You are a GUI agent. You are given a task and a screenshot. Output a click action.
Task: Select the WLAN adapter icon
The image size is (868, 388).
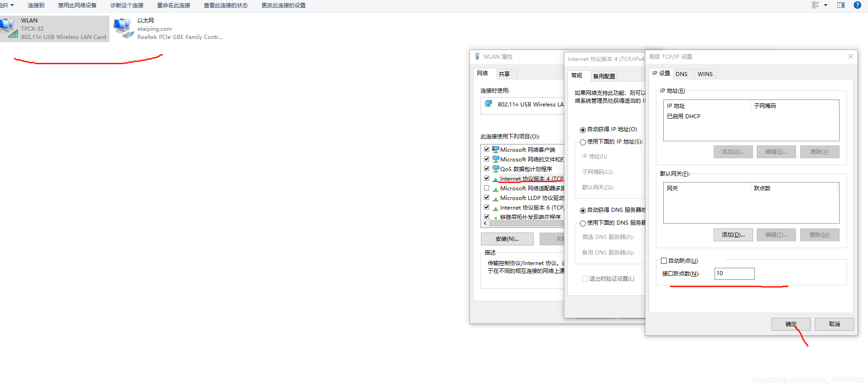(x=9, y=28)
